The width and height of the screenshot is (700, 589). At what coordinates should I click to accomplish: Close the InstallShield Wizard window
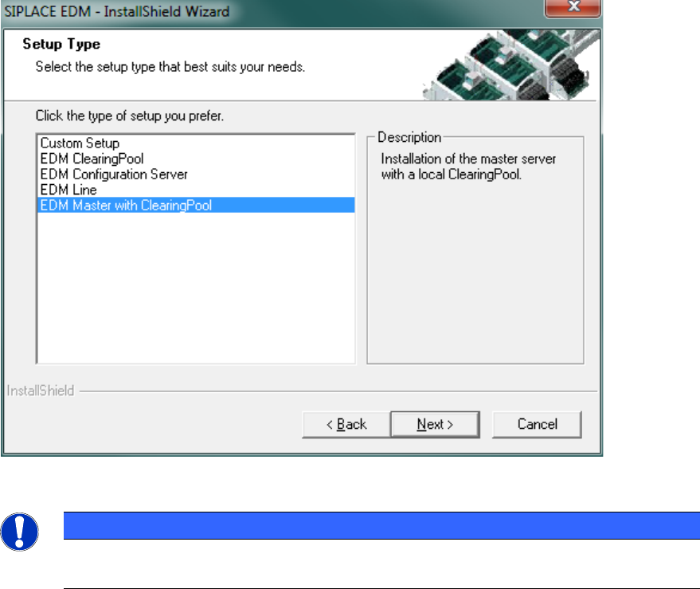(573, 7)
